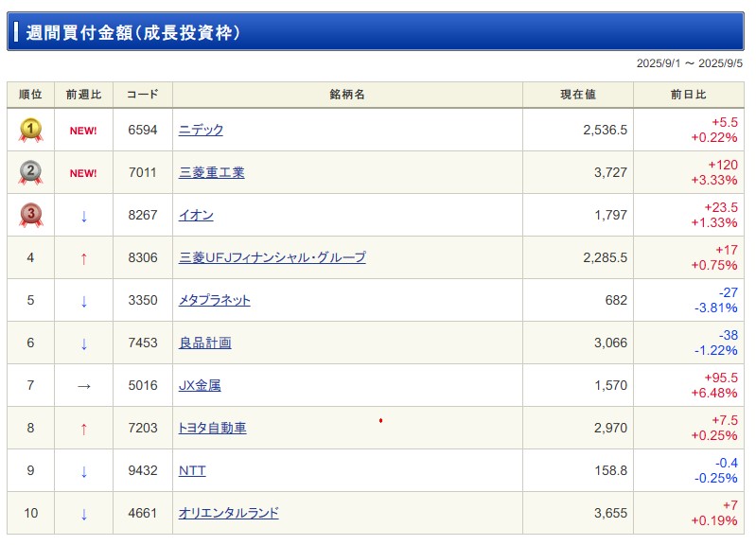The image size is (756, 545).
Task: Open the ニデック stock link
Action: (x=201, y=130)
